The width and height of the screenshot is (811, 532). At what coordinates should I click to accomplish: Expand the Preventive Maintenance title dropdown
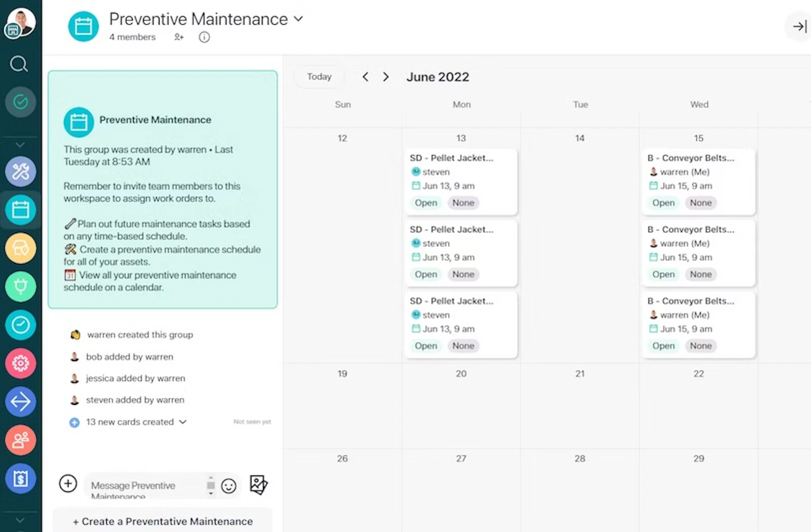298,19
